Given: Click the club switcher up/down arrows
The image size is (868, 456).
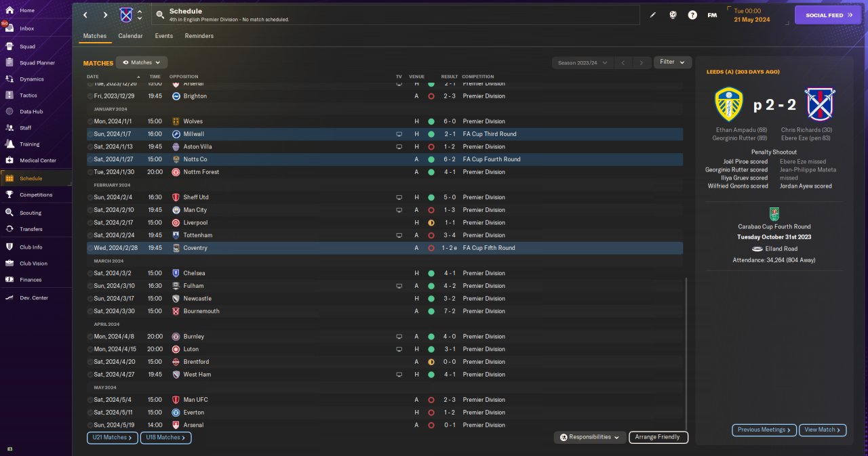Looking at the screenshot, I should [x=140, y=15].
